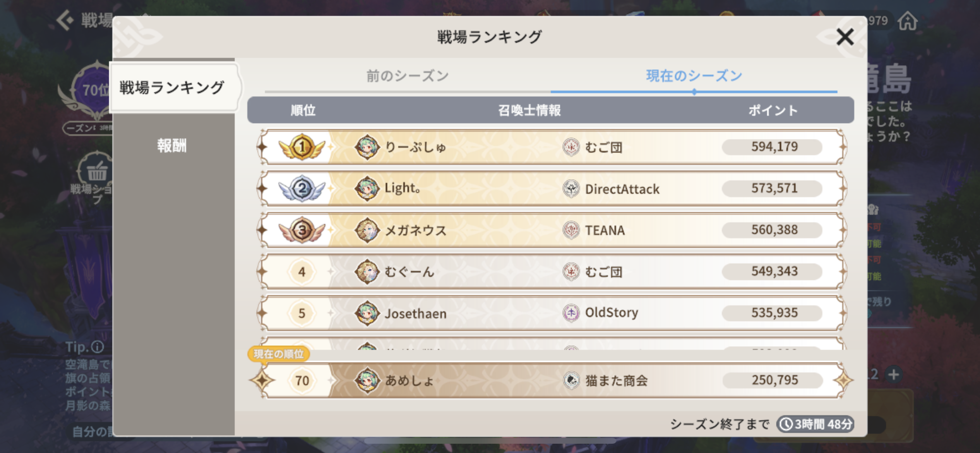This screenshot has height=453, width=980.
Task: Tap the DirectAttack guild emblem
Action: (x=571, y=189)
